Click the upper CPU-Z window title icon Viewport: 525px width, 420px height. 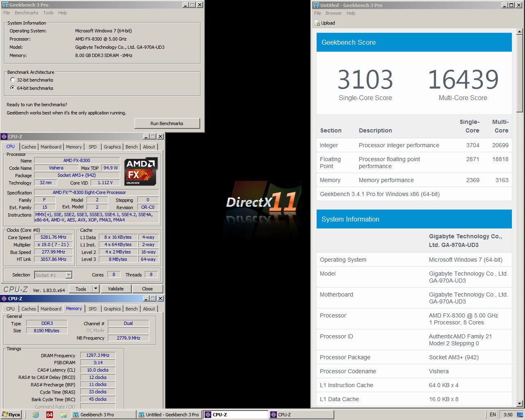tap(4, 137)
